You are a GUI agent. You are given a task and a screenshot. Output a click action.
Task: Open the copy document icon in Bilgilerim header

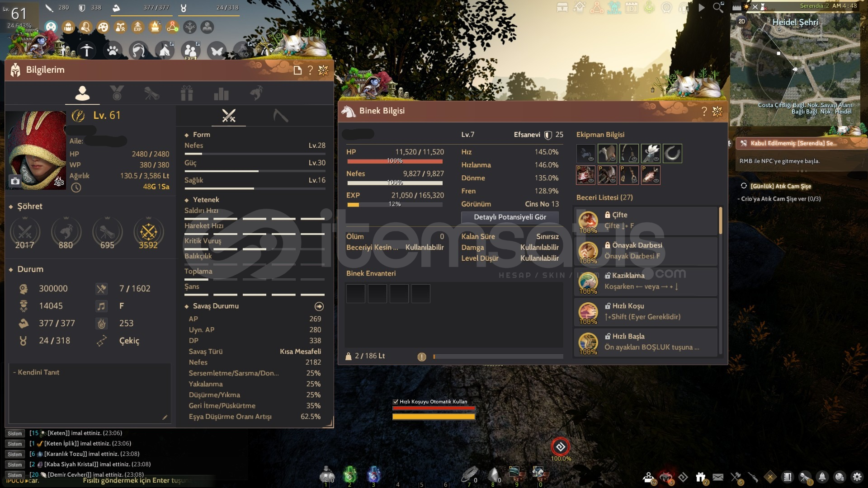[x=297, y=70]
